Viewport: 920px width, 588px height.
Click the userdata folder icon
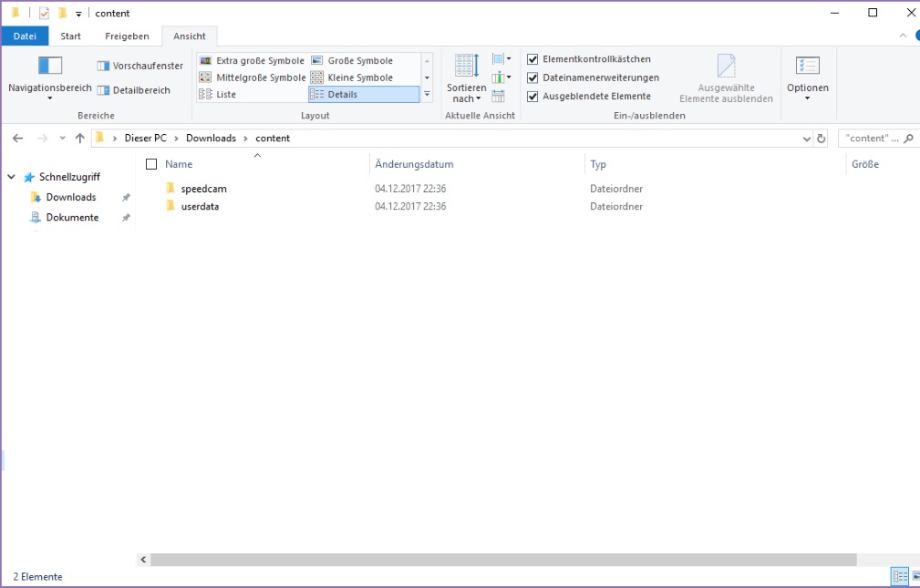[x=171, y=206]
